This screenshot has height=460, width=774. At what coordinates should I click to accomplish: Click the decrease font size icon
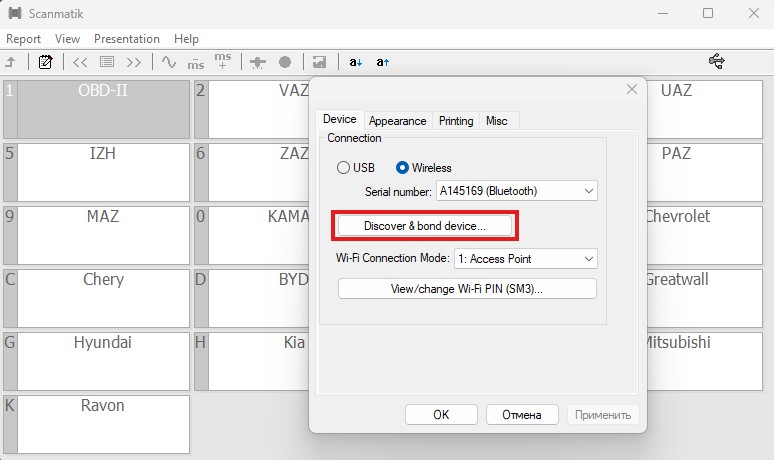356,62
